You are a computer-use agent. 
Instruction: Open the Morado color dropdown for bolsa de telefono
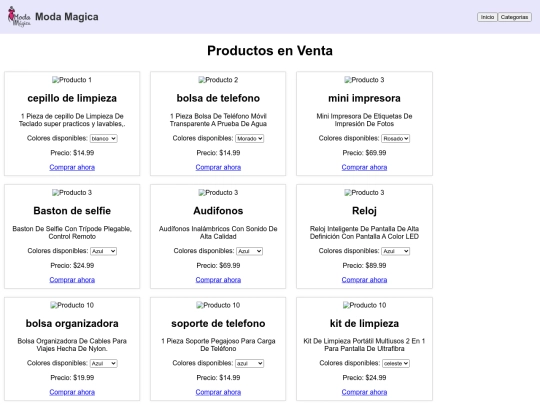(249, 138)
